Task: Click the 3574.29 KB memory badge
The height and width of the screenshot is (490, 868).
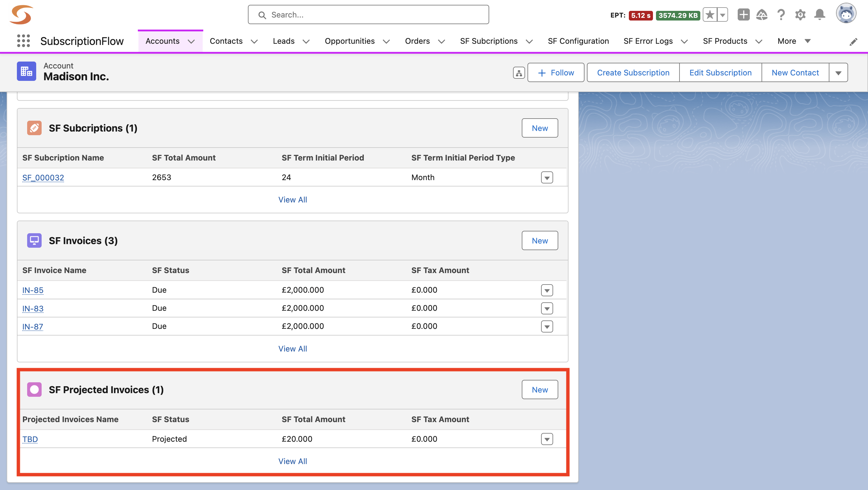Action: 678,15
